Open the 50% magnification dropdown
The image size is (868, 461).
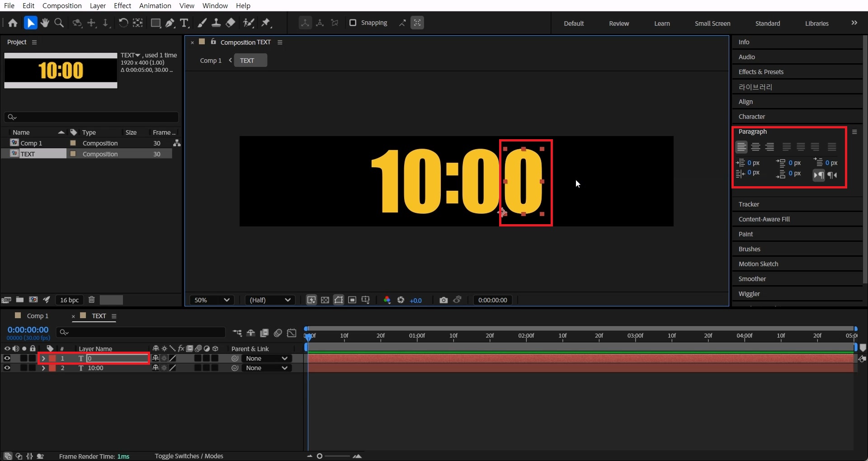(x=212, y=300)
